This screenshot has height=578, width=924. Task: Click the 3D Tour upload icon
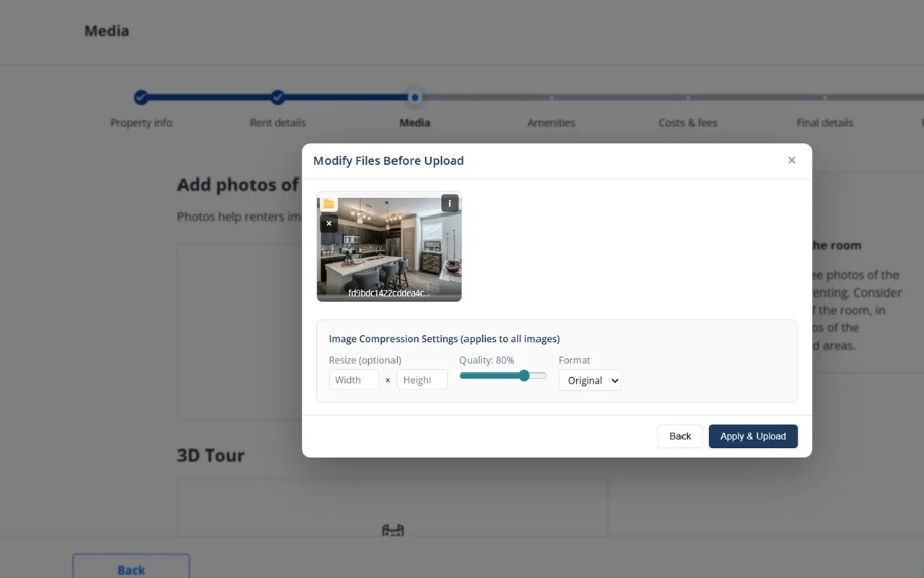[393, 531]
